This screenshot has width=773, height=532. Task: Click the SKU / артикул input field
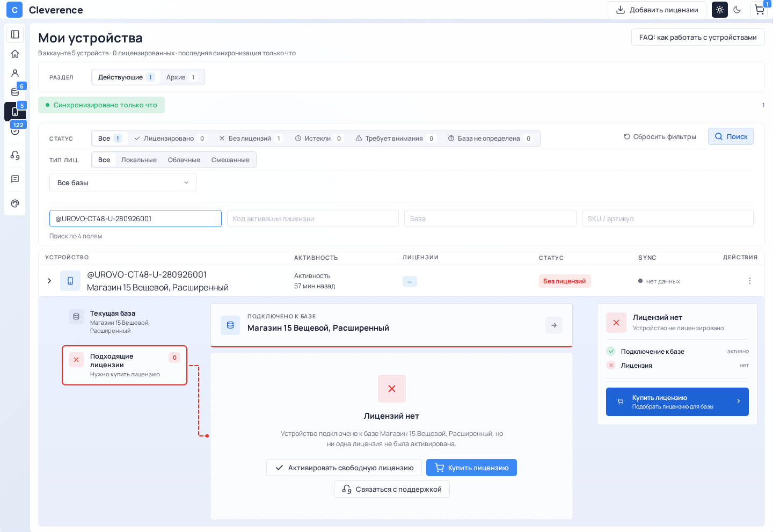coord(668,218)
